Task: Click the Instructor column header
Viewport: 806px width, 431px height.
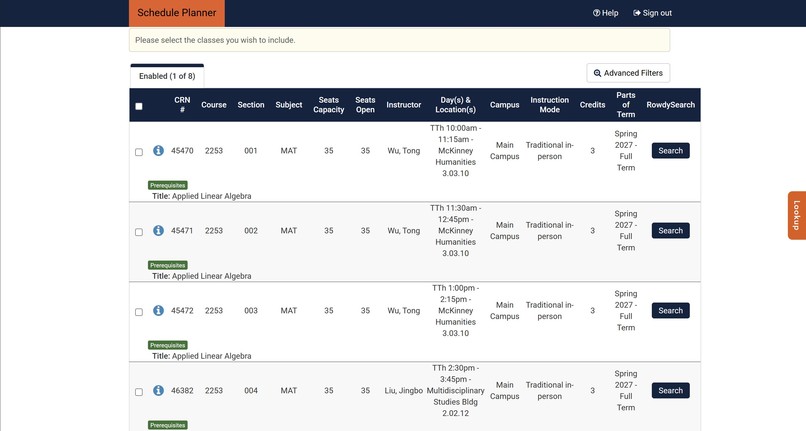Action: point(404,104)
